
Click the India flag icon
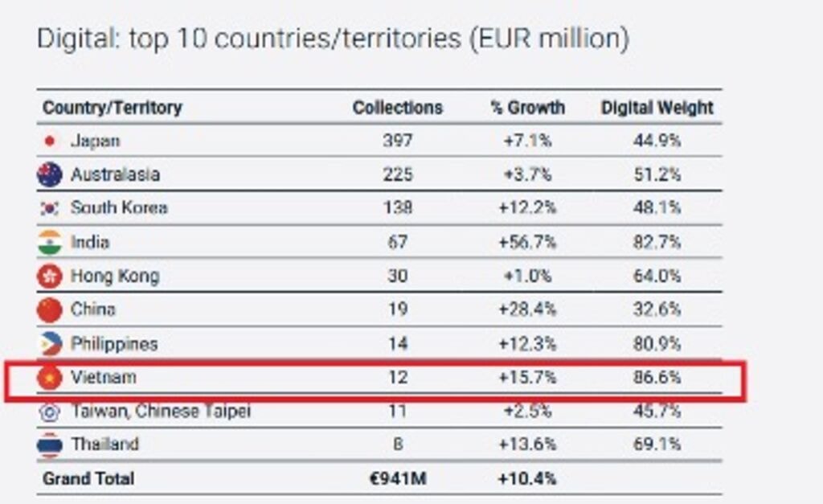coord(50,242)
